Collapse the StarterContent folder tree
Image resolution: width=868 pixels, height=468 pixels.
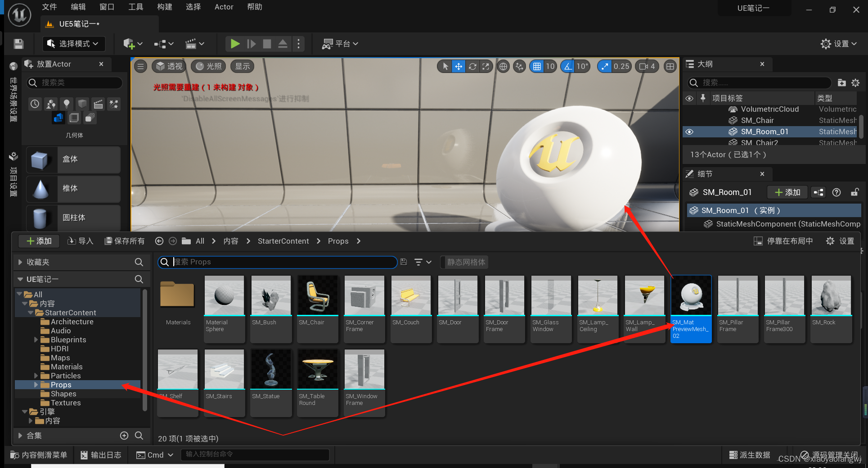(31, 313)
